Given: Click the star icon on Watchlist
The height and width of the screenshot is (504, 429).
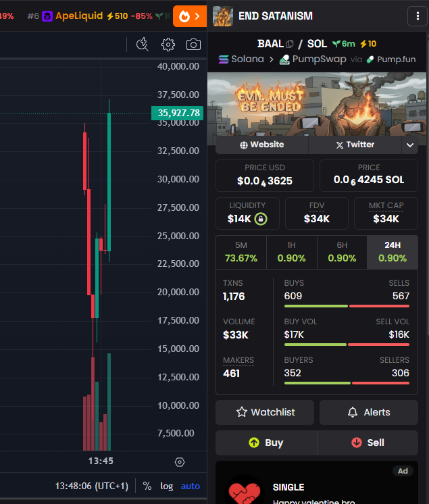Looking at the screenshot, I should (242, 412).
